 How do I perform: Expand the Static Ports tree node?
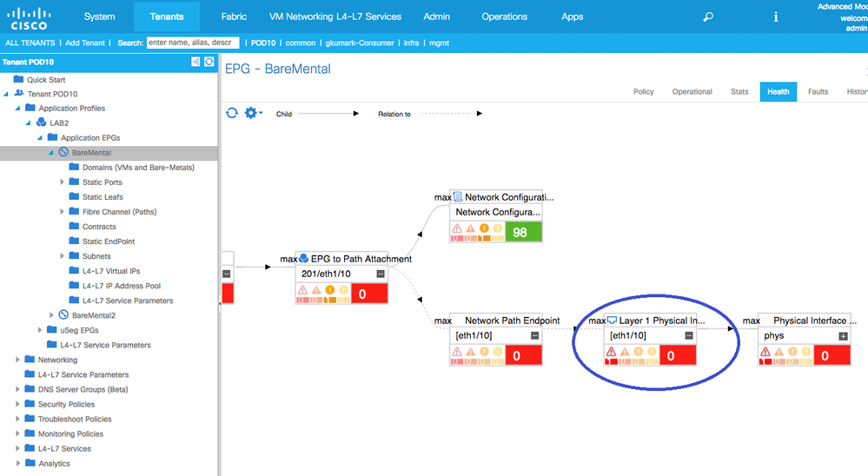(62, 182)
